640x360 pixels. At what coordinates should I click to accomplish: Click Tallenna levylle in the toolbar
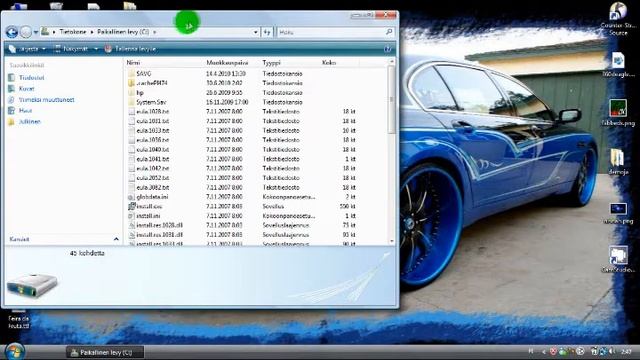[x=130, y=49]
